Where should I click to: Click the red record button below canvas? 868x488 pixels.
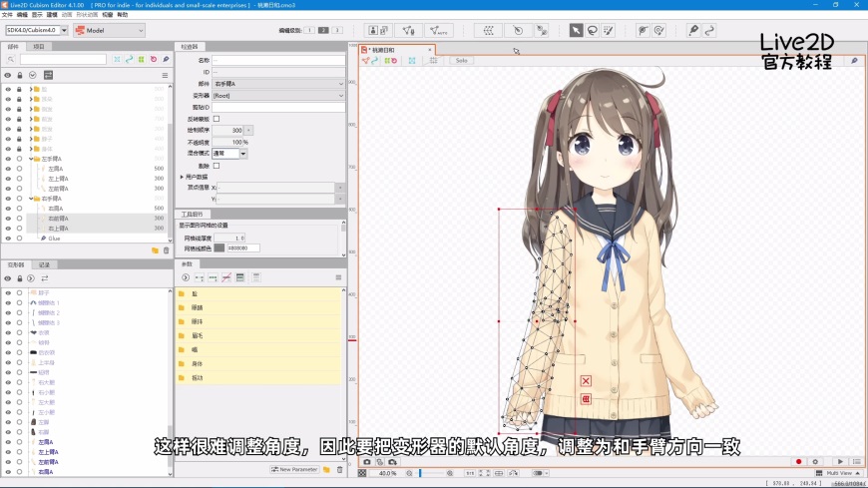click(x=798, y=461)
